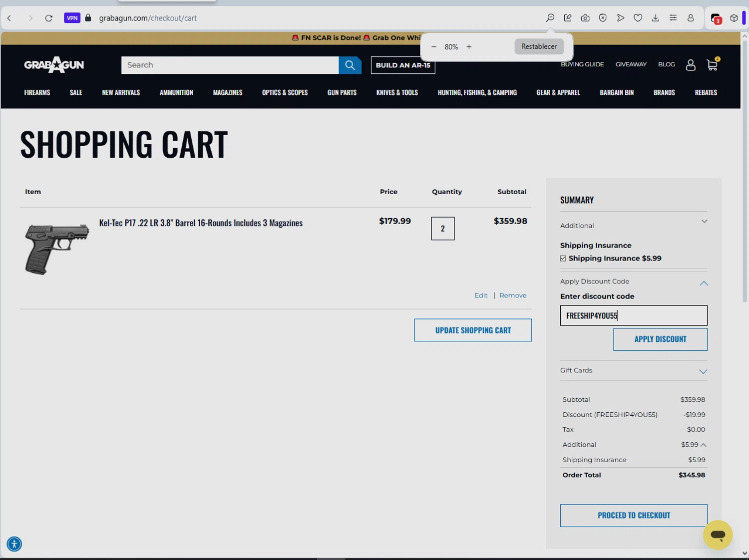Go back with the browser back arrow
Viewport: 749px width, 560px height.
9,18
